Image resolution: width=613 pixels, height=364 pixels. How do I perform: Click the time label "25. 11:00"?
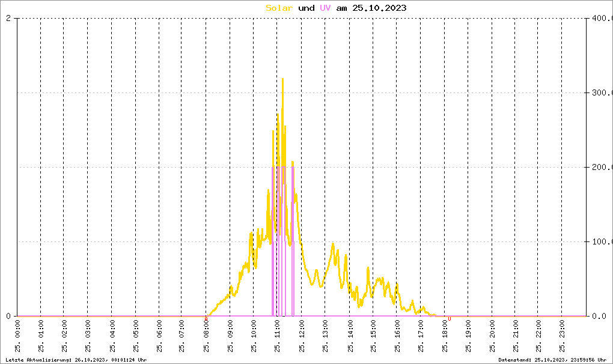coord(277,336)
